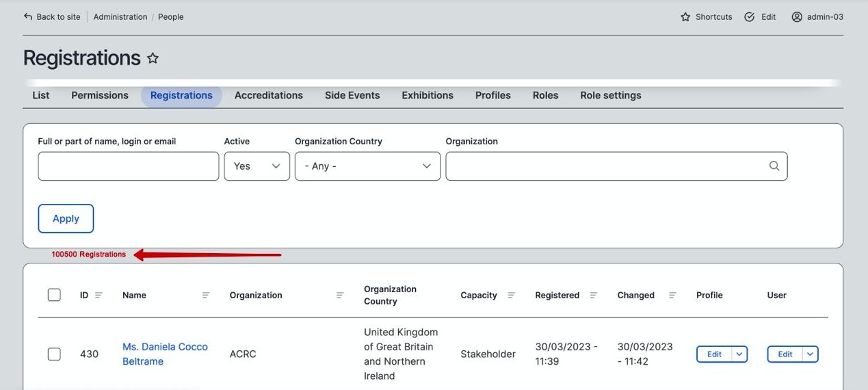This screenshot has width=868, height=390.
Task: Click the ACRC organization cell
Action: click(243, 354)
